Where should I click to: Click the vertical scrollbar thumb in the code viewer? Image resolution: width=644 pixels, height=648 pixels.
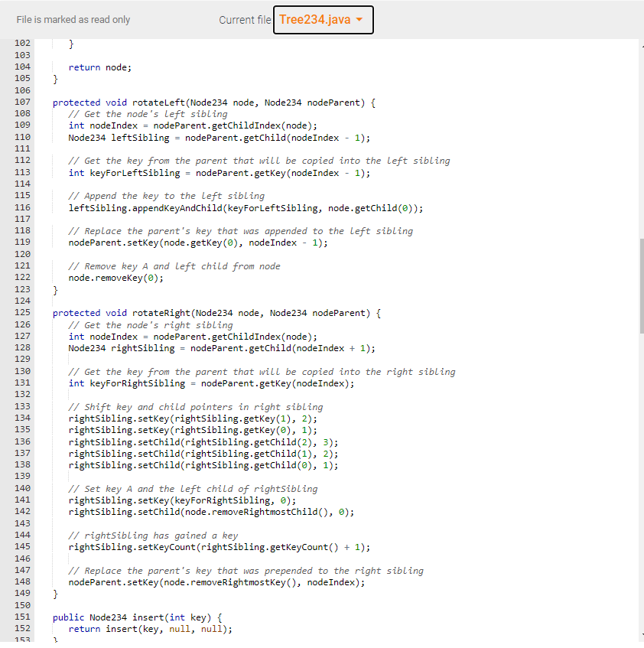[642, 285]
